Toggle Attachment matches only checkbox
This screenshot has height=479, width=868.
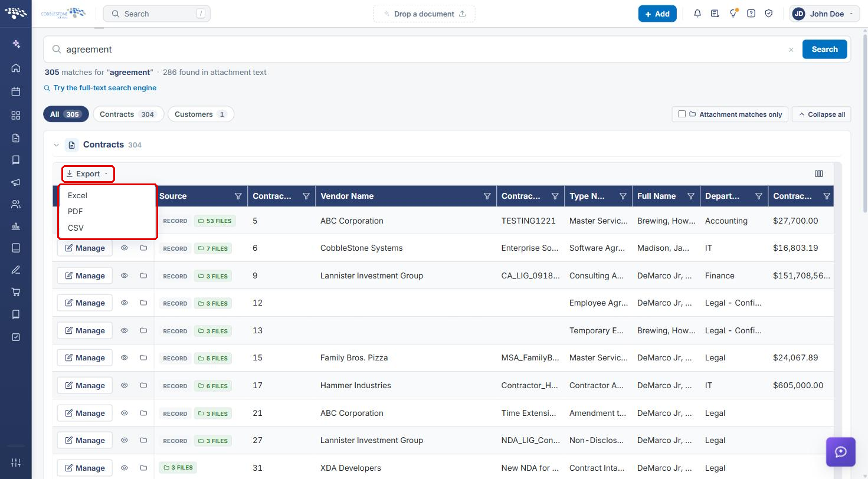tap(682, 114)
